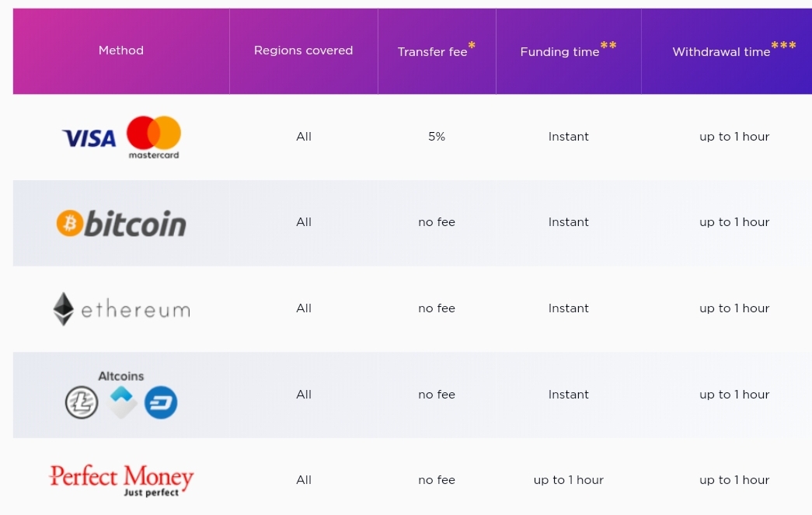Click the Perfect Money logo
The image size is (812, 515).
pos(121,480)
